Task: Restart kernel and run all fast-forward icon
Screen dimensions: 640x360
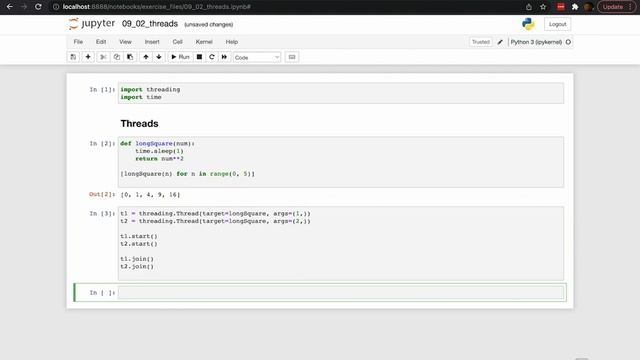Action: [x=224, y=57]
